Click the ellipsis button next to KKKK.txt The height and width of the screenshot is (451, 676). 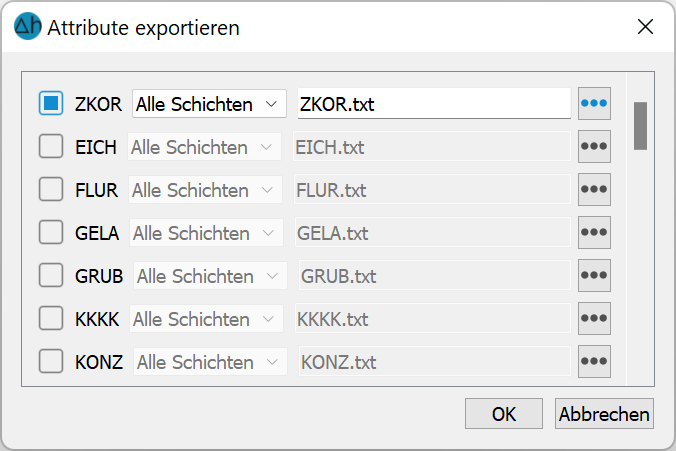tap(594, 319)
